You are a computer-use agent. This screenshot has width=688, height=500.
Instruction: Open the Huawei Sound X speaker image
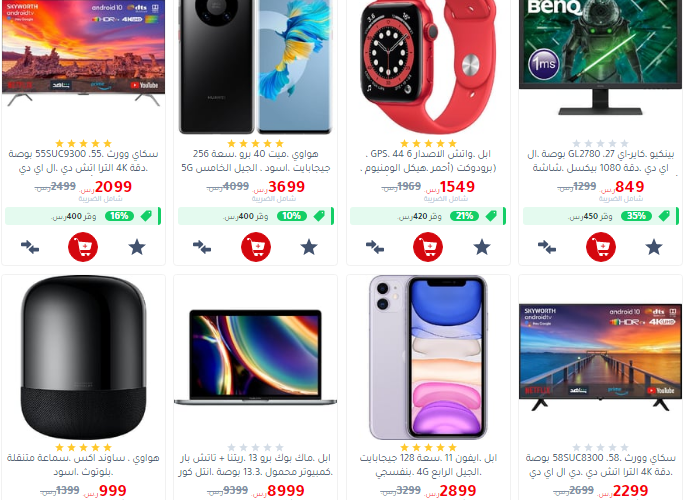83,357
